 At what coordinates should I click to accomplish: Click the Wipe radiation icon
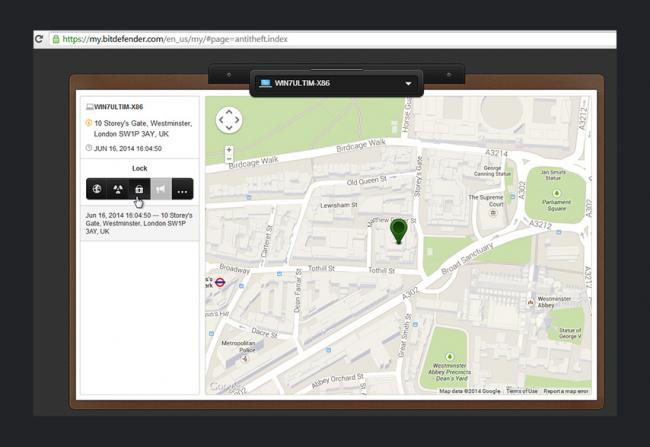point(118,189)
